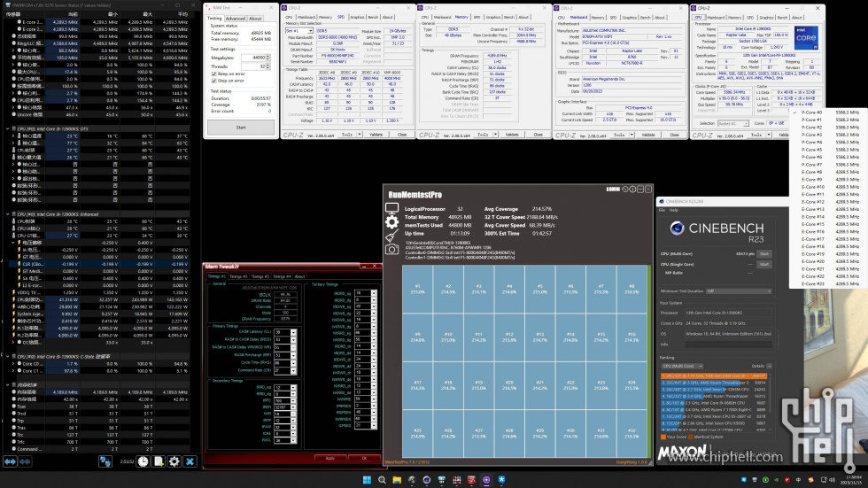The height and width of the screenshot is (488, 868).
Task: Click the blue star app icon on taskbar
Action: click(501, 480)
